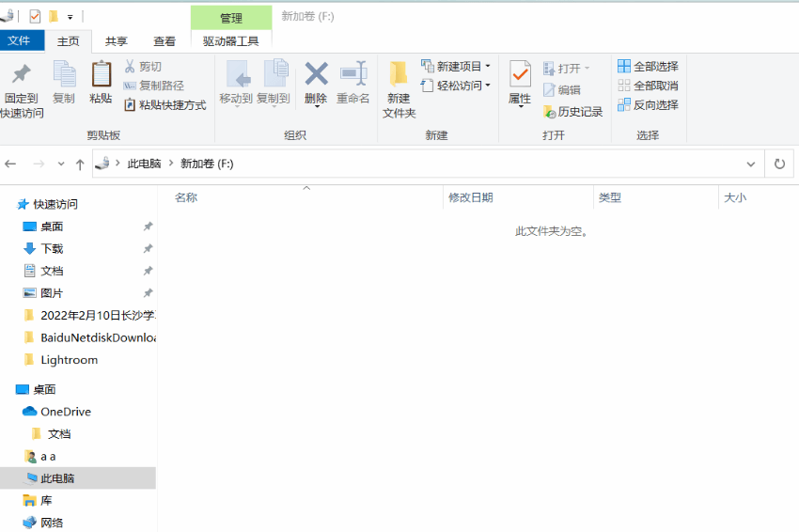The height and width of the screenshot is (532, 799).
Task: Click 全部取消 select none
Action: point(649,86)
